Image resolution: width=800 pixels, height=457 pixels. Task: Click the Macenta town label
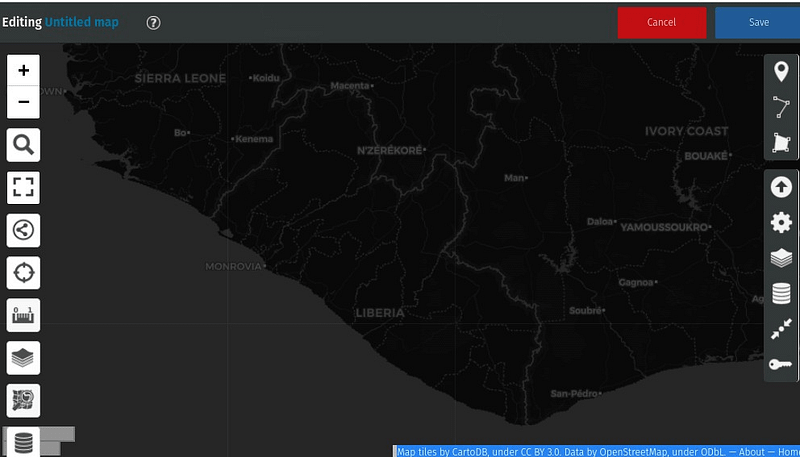349,86
